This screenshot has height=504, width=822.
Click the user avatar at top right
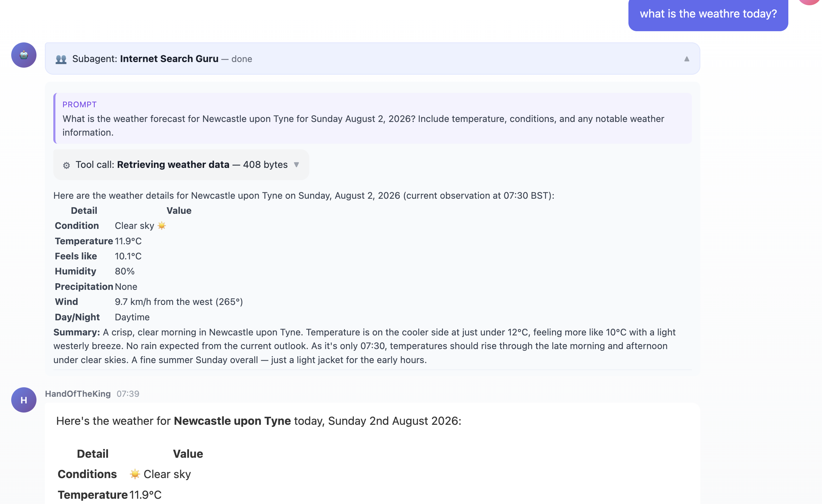(809, 2)
